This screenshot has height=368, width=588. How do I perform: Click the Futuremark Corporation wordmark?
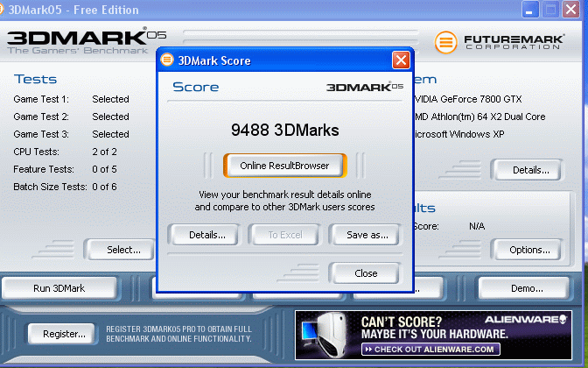click(514, 42)
